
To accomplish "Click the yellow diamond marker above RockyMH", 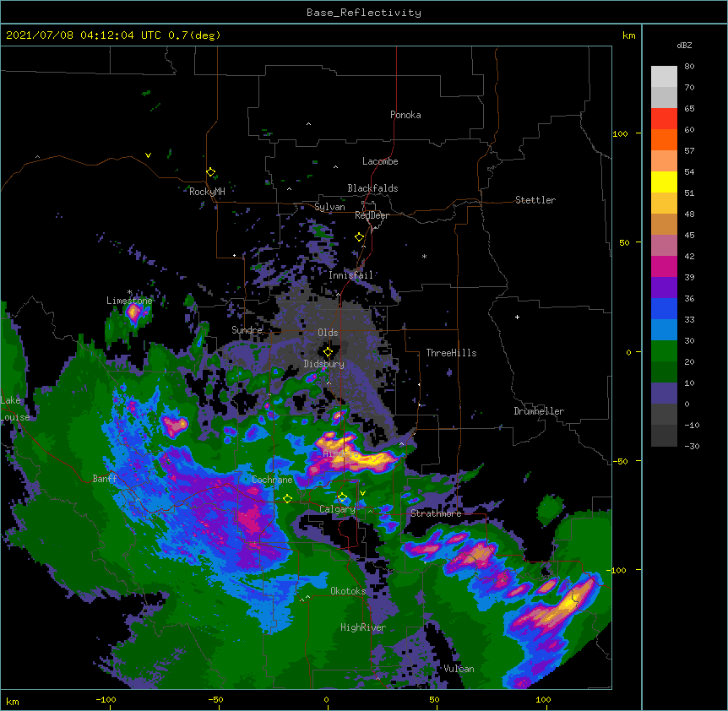I will click(210, 172).
